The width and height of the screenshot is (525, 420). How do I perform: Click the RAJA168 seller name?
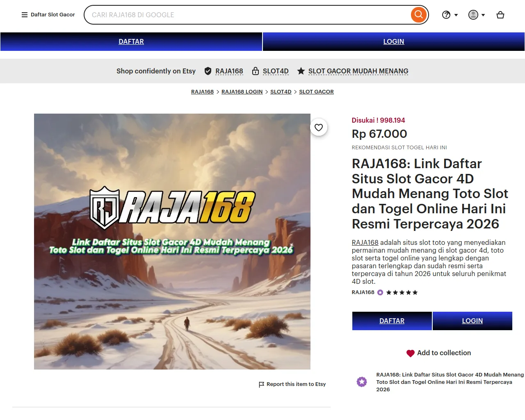[363, 292]
